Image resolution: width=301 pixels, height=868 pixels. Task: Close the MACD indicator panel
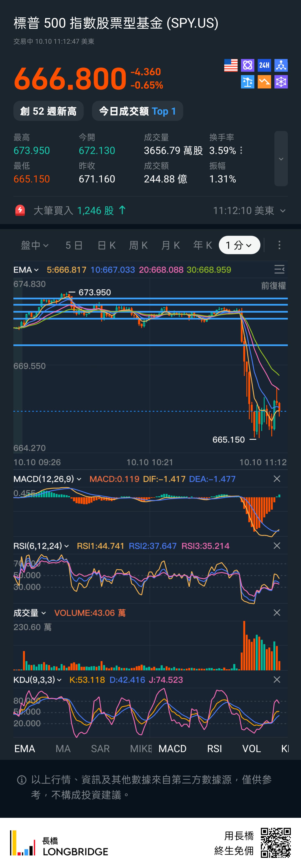277,479
